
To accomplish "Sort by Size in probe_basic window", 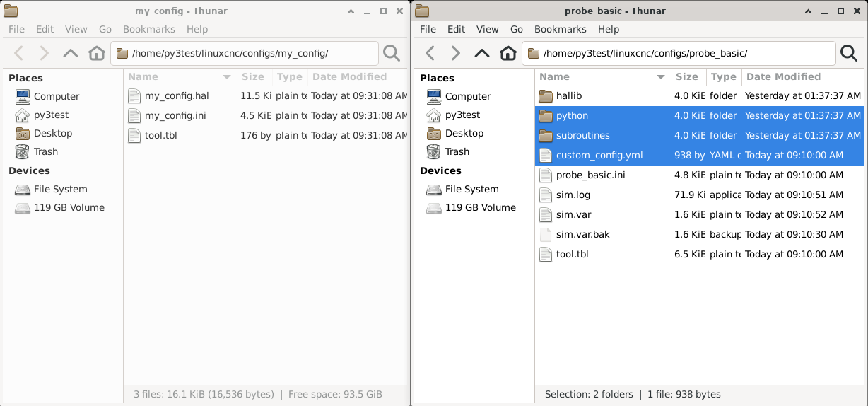I will (x=688, y=76).
